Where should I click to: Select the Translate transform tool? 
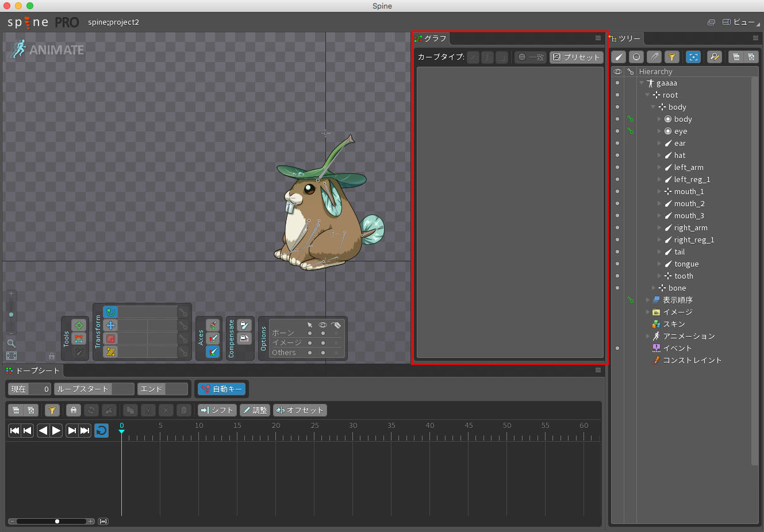(110, 325)
